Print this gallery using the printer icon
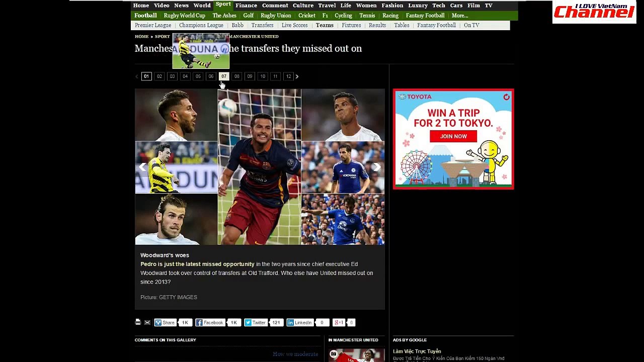This screenshot has width=644, height=362. point(138,322)
